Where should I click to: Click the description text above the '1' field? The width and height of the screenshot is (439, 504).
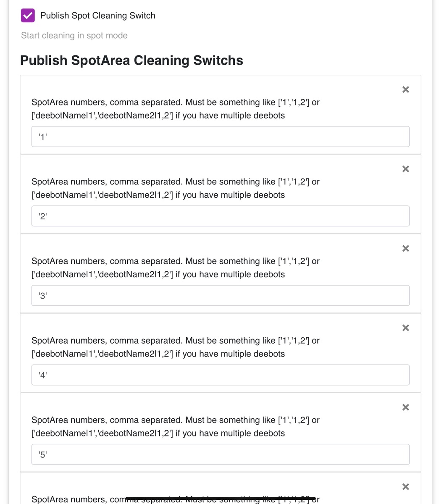tap(176, 109)
